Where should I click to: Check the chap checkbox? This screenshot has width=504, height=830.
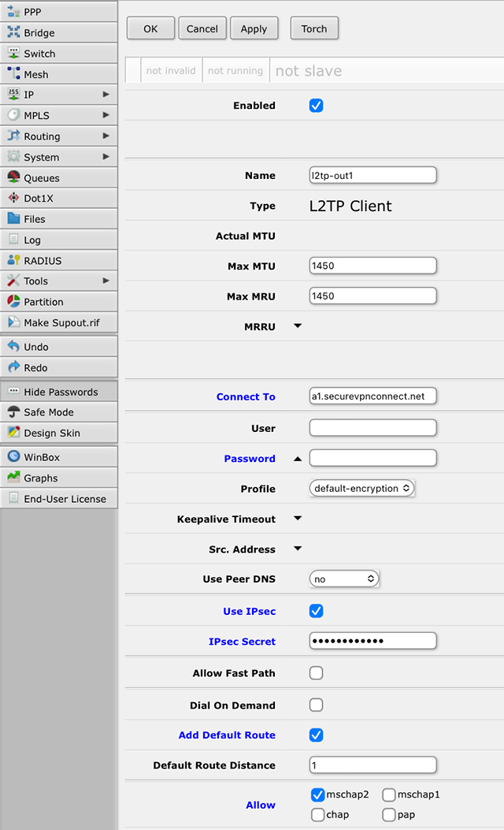[318, 815]
